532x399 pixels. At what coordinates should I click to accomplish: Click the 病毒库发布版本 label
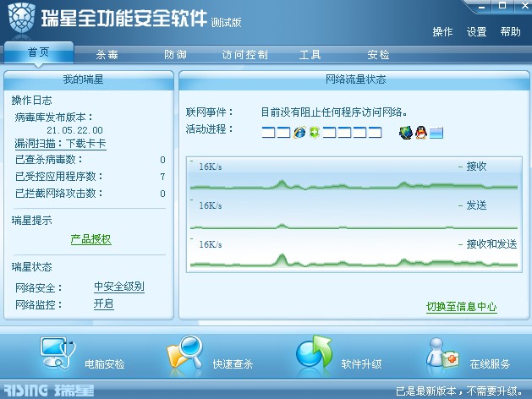coord(53,118)
